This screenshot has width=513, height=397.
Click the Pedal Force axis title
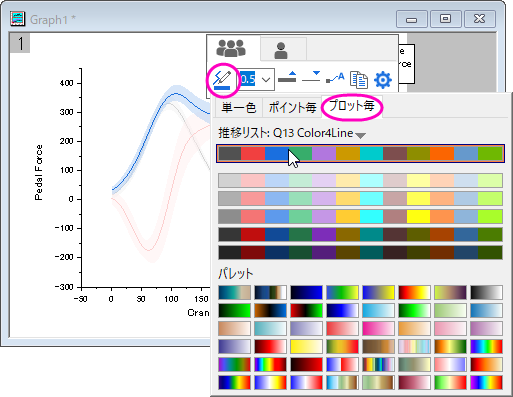(39, 172)
